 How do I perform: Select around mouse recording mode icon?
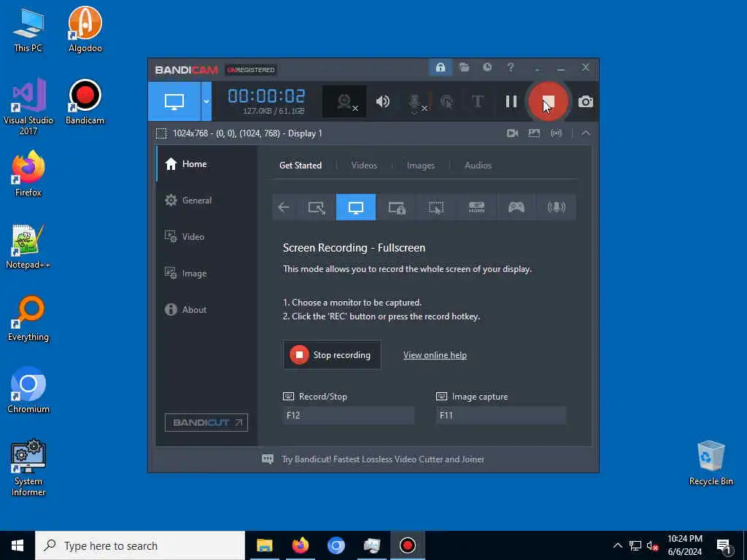(436, 207)
